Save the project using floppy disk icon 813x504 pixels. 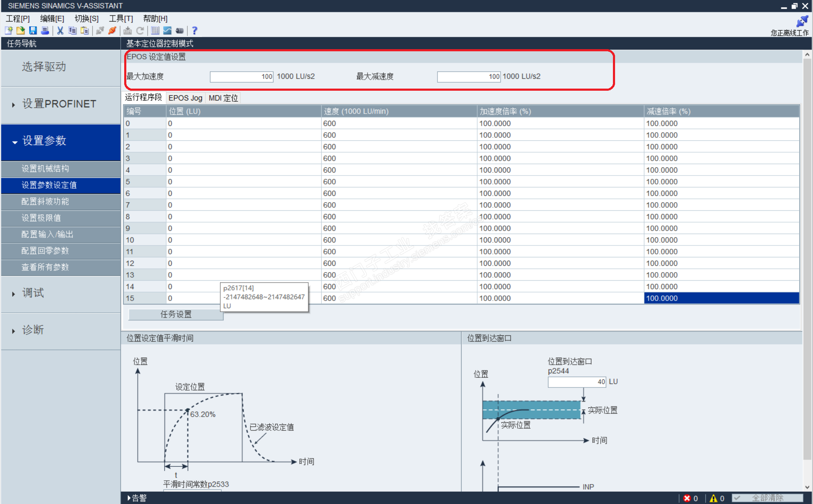click(33, 31)
